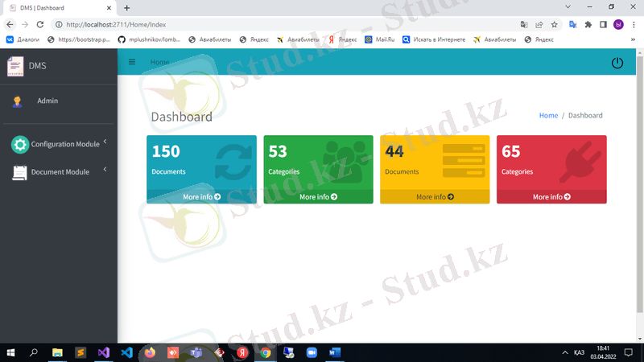The width and height of the screenshot is (644, 362).
Task: Click the Document Module paper icon
Action: [19, 173]
